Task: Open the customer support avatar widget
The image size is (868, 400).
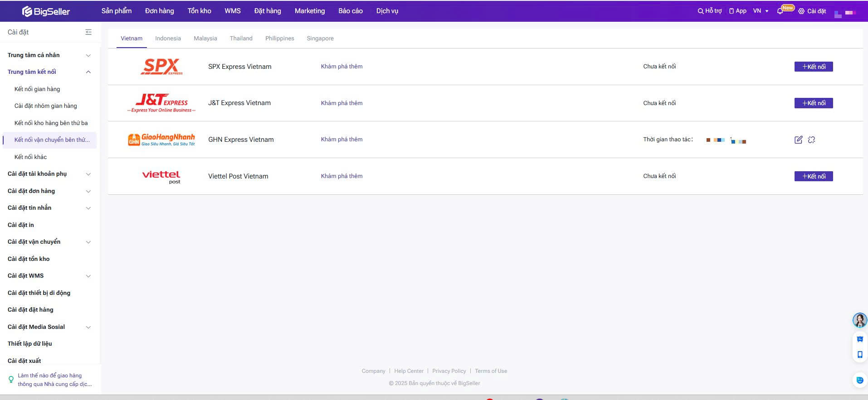Action: pyautogui.click(x=859, y=320)
